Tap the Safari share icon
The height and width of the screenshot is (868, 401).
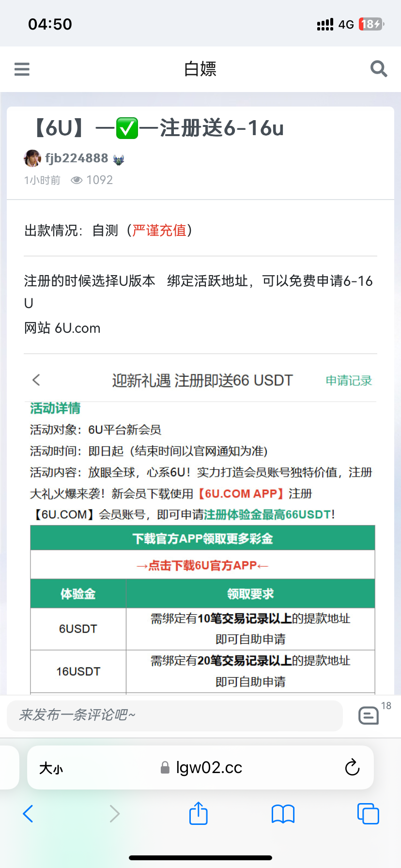199,813
